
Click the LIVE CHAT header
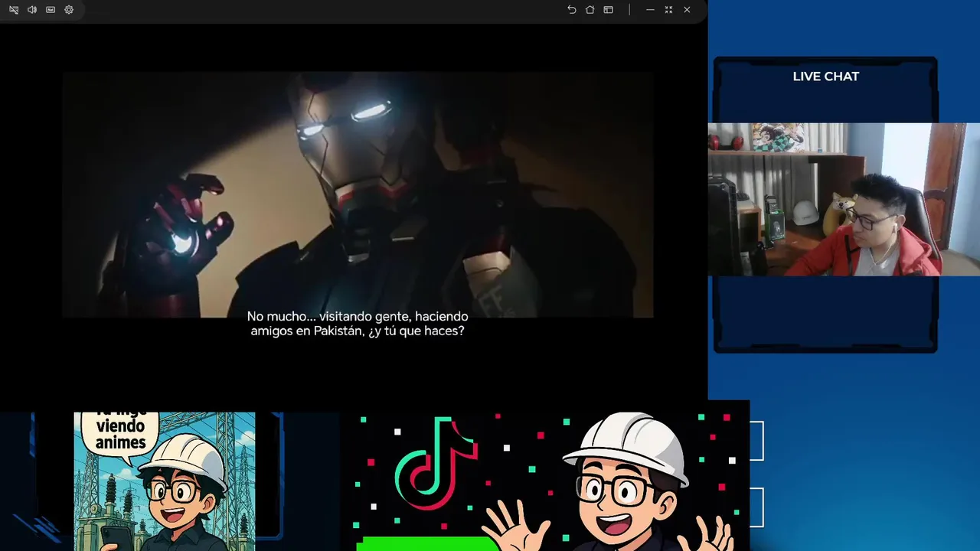825,77
